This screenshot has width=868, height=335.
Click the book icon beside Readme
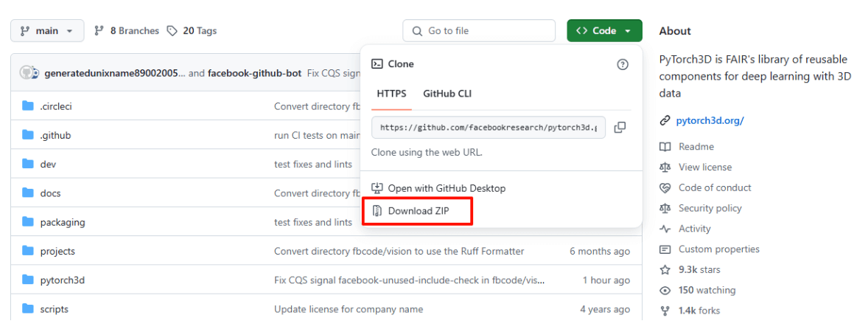pos(665,146)
